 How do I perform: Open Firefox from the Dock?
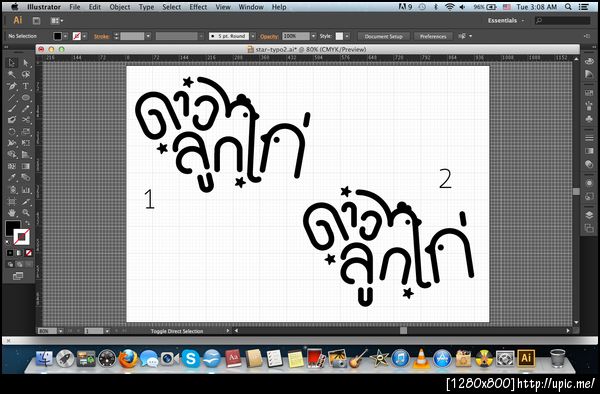click(x=128, y=358)
